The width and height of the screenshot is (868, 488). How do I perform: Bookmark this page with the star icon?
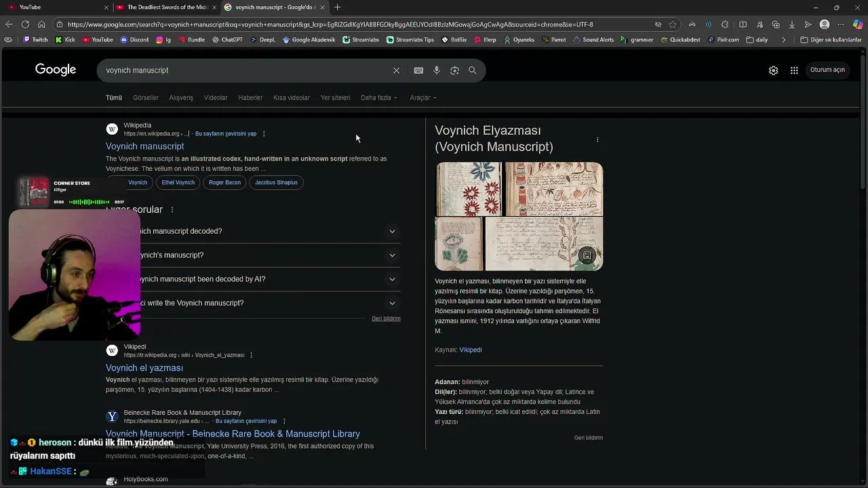point(673,24)
